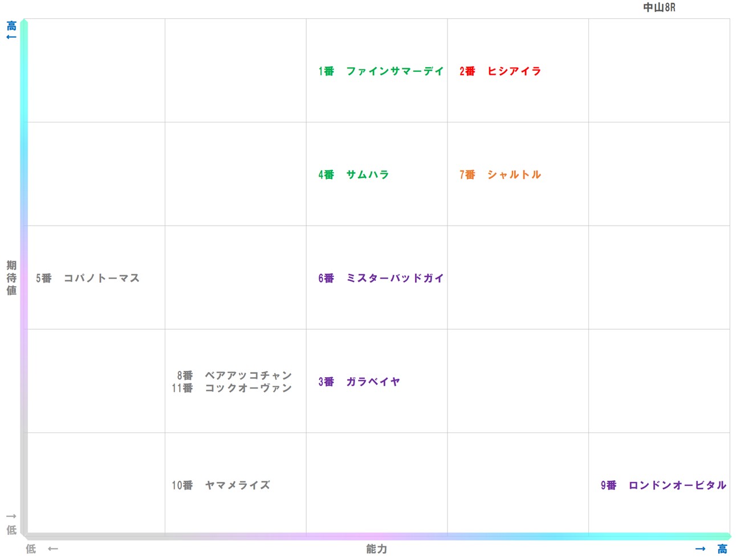Click the blue arrow under the top-left 高

[x=11, y=37]
